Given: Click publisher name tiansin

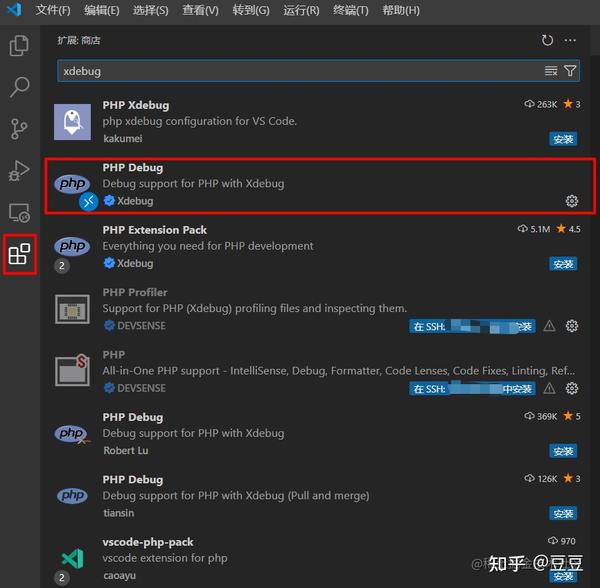Looking at the screenshot, I should click(119, 513).
